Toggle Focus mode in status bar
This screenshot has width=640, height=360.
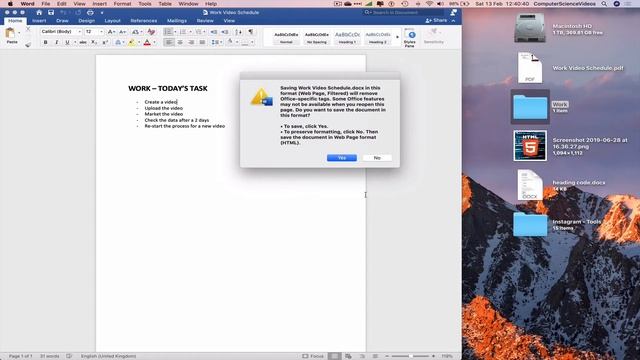coord(313,356)
